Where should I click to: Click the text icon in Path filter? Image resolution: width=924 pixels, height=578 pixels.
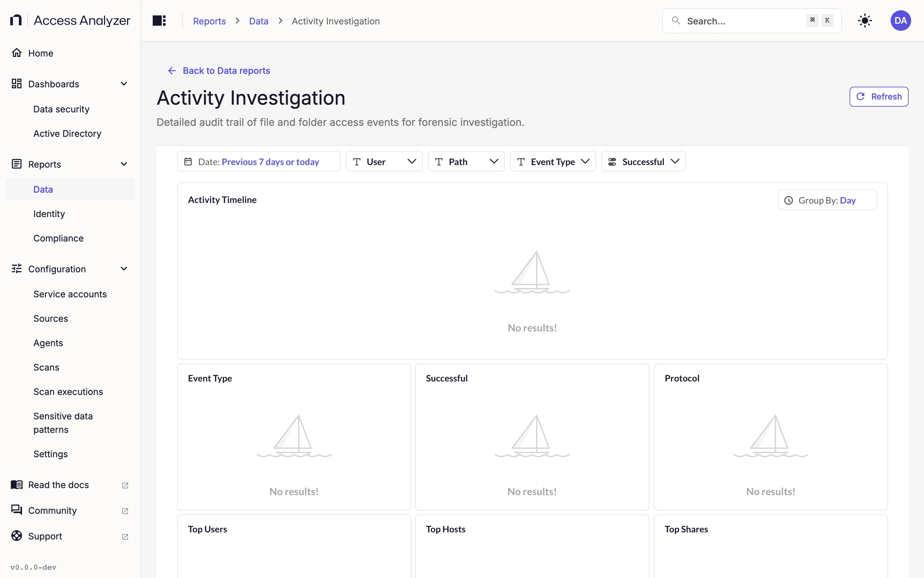point(439,162)
